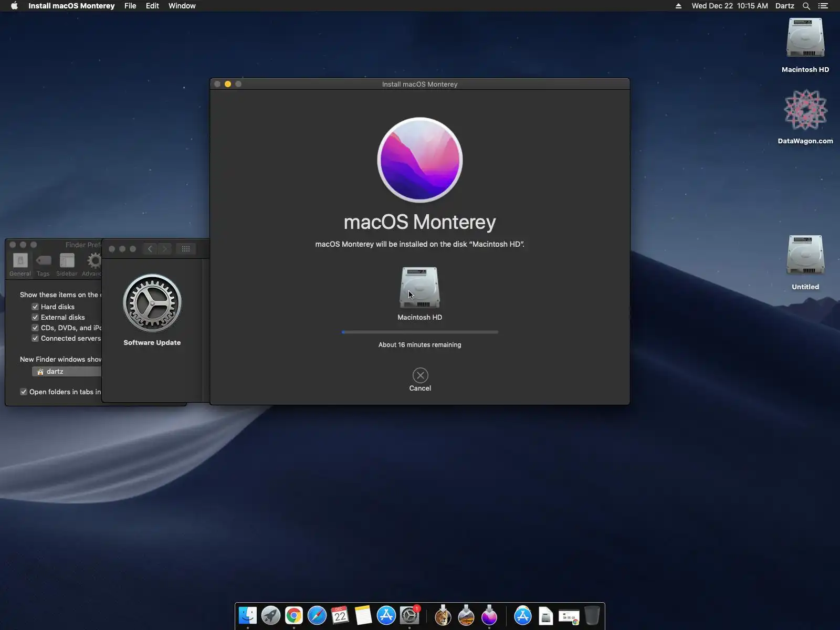Click the Macintosh HD disk inside the installer

coord(419,287)
